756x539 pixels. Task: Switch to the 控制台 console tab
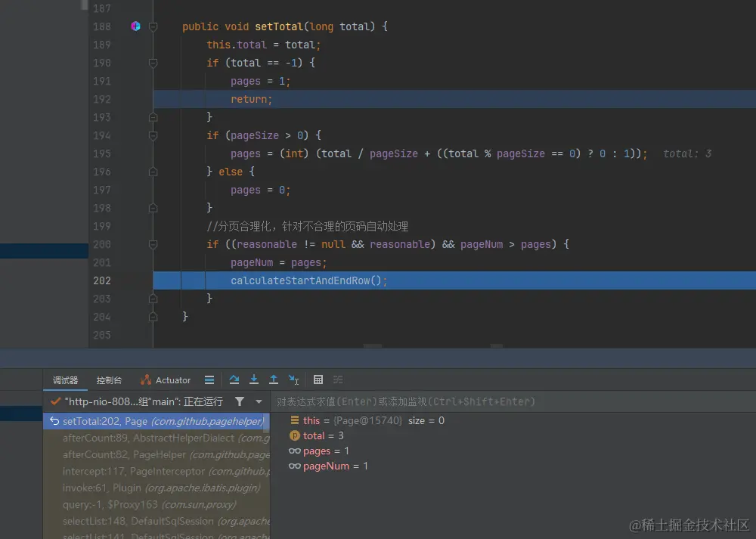click(109, 380)
